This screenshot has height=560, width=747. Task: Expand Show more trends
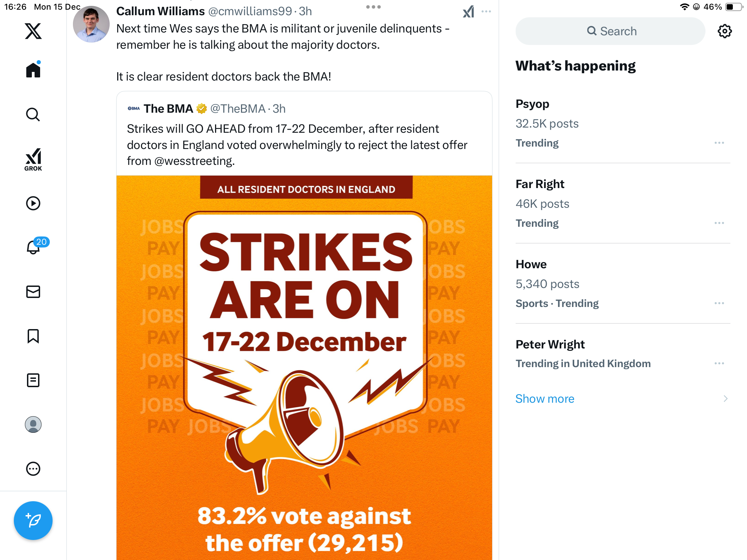click(x=545, y=399)
